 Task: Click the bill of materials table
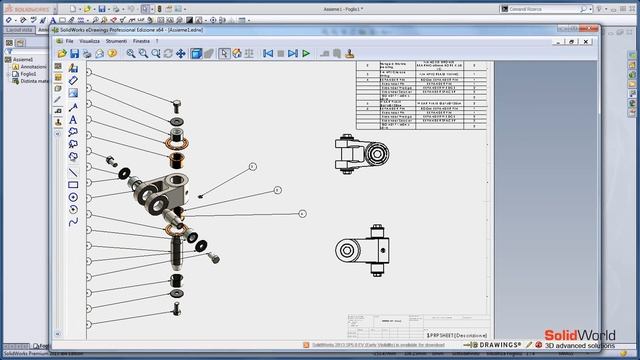(x=422, y=96)
